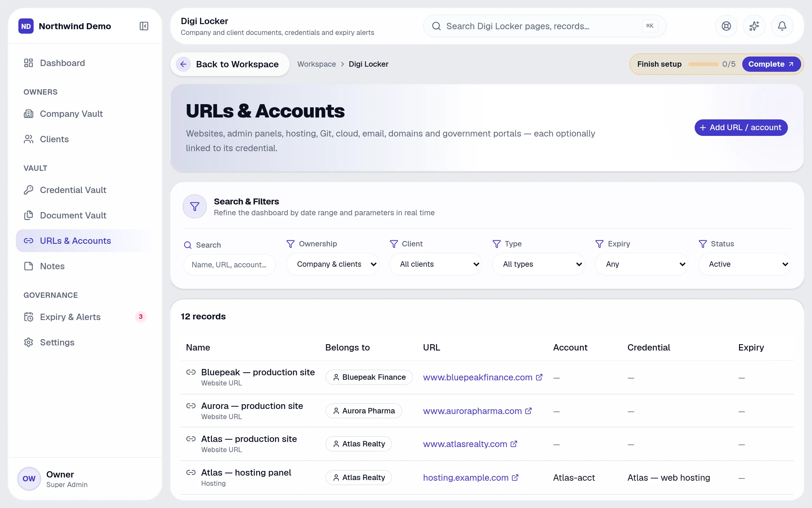
Task: Click Add URL / account button
Action: coord(741,127)
